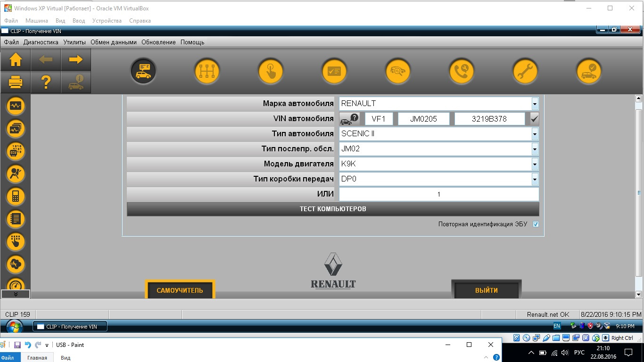Click the Windows volume speaker icon
Screen dimensions: 644x362
(x=565, y=352)
